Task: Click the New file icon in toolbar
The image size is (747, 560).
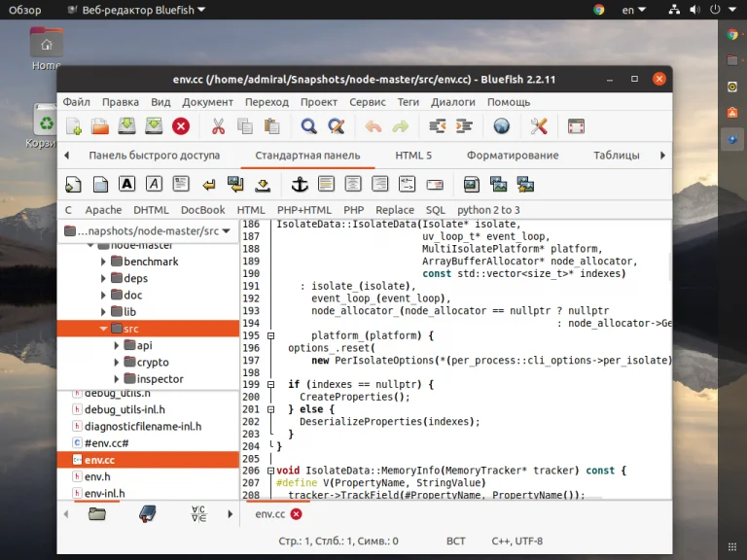Action: tap(74, 126)
